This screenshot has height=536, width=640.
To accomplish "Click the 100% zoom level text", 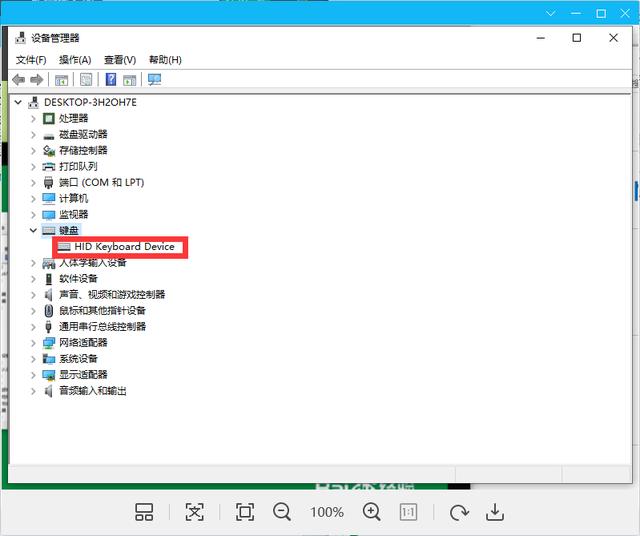I will pos(327,512).
